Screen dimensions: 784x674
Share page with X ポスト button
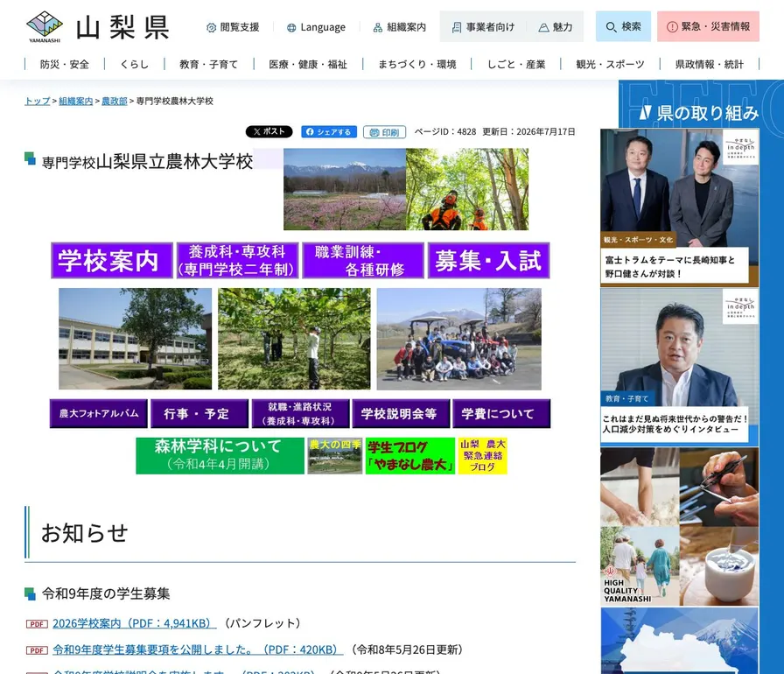[269, 131]
